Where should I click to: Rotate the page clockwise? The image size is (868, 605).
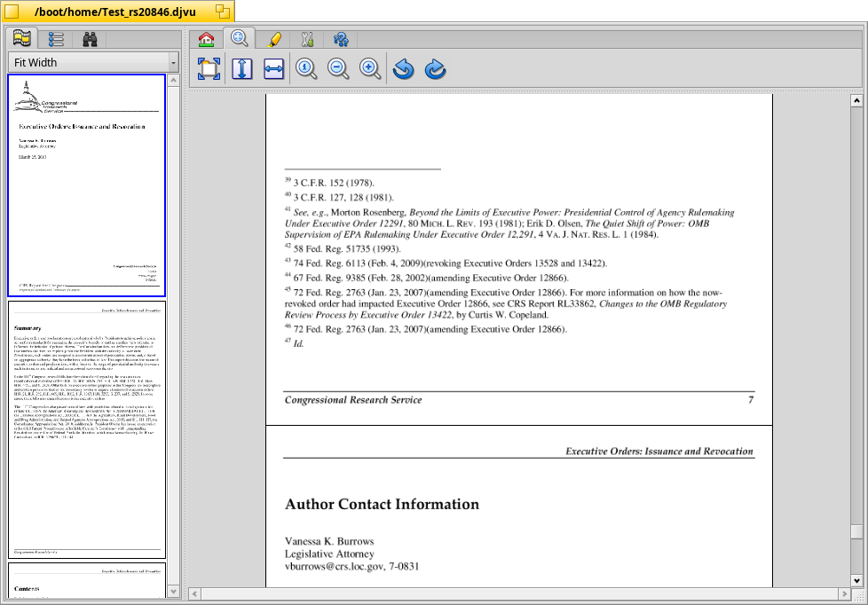436,68
